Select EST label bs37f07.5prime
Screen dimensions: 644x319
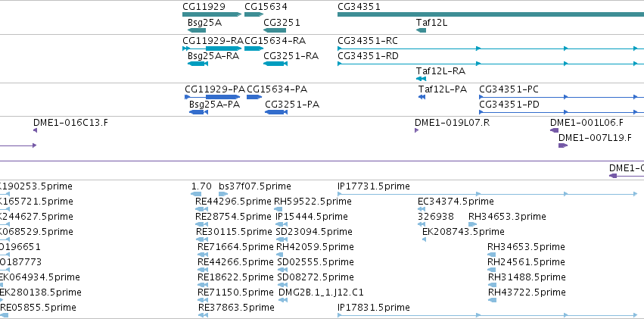255,186
